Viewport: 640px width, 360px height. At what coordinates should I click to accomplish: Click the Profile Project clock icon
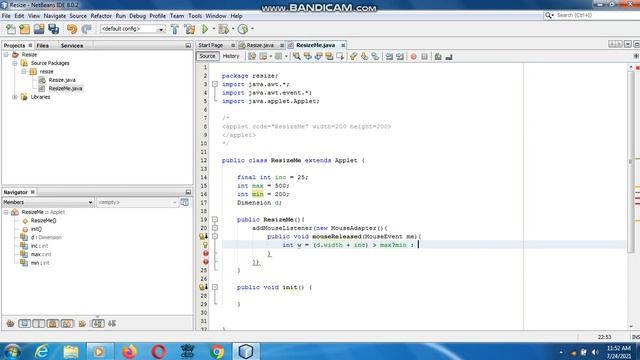tap(243, 29)
